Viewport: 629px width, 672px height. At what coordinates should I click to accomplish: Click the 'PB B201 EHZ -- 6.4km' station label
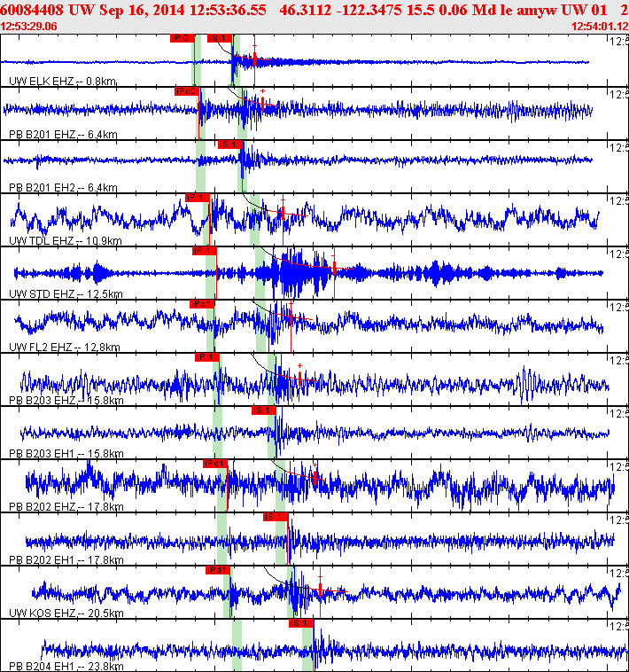pos(63,134)
